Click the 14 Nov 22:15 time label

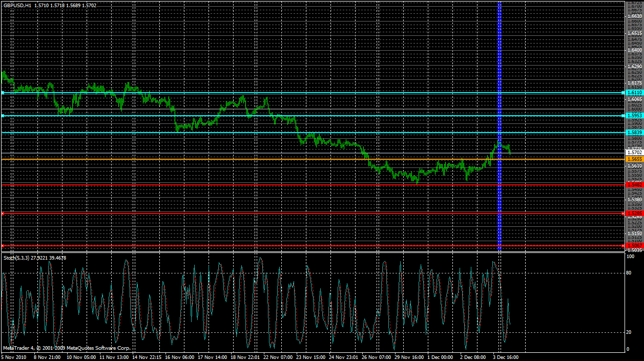point(147,356)
